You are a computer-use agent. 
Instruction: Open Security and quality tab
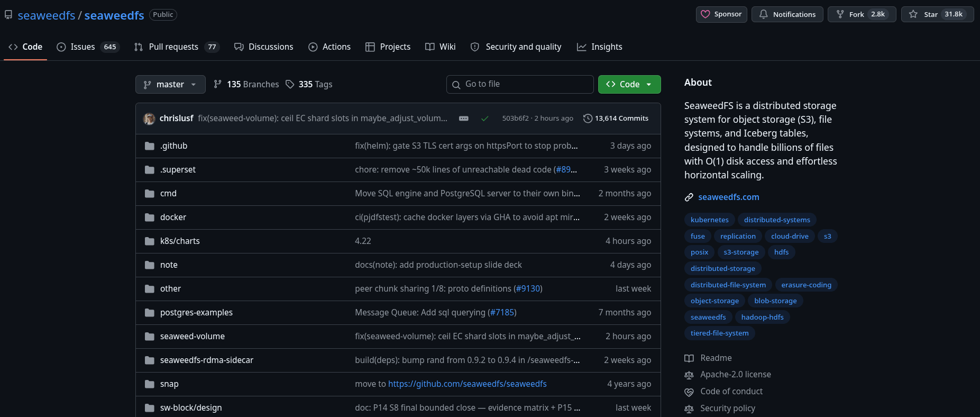pyautogui.click(x=516, y=47)
